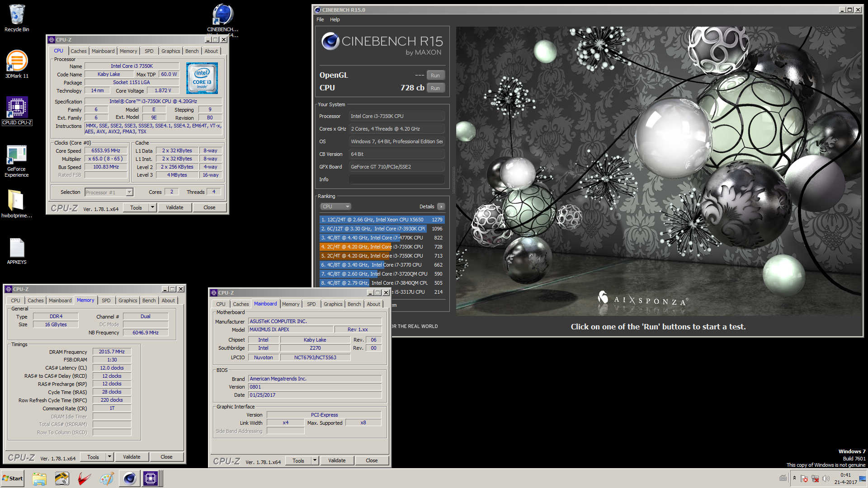Open the volume speaker tray icon
This screenshot has height=488, width=868.
(826, 479)
